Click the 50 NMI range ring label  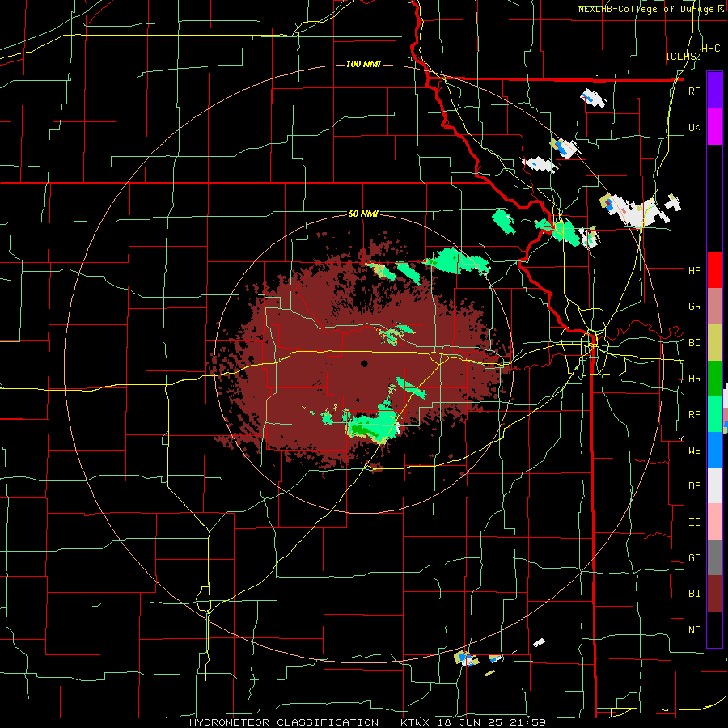pyautogui.click(x=363, y=214)
